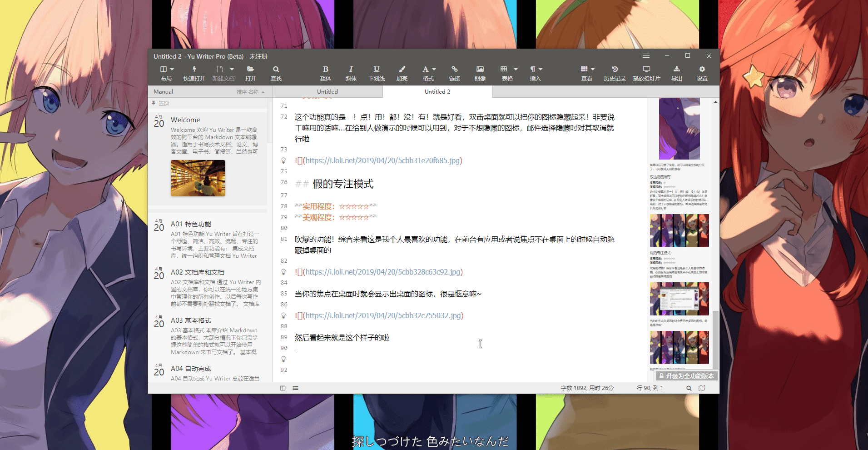This screenshot has height=450, width=868.
Task: Open the A03 基本格式 document
Action: click(x=208, y=336)
